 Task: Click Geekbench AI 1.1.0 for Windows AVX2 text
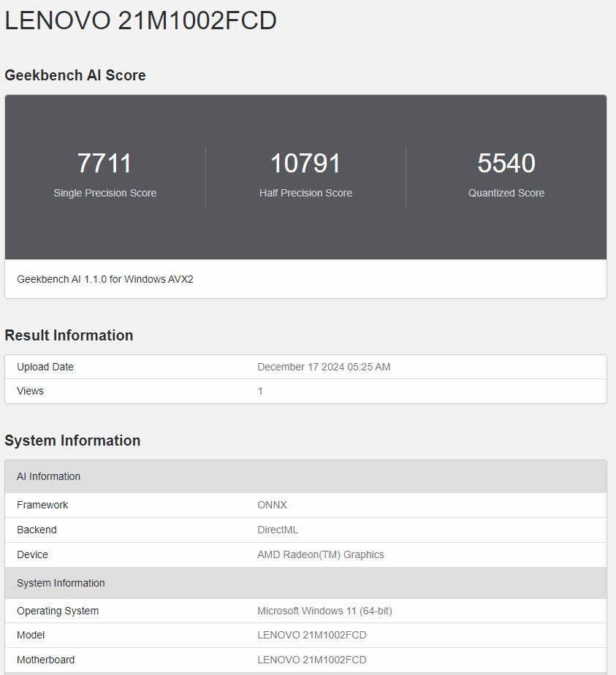[105, 279]
